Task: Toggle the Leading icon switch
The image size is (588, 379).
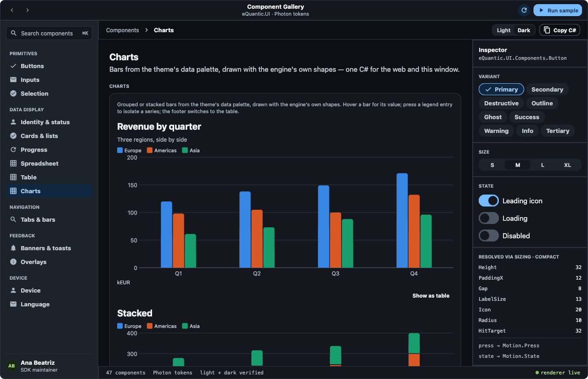Action: coord(489,201)
